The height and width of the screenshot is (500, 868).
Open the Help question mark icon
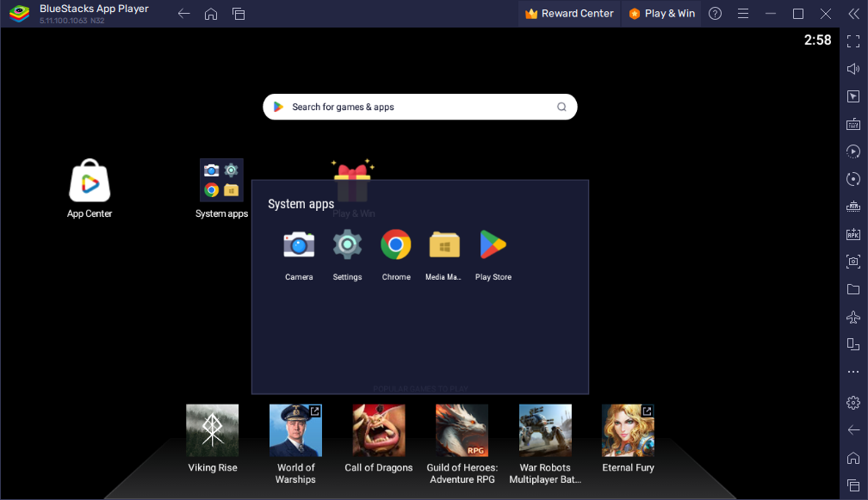[716, 13]
